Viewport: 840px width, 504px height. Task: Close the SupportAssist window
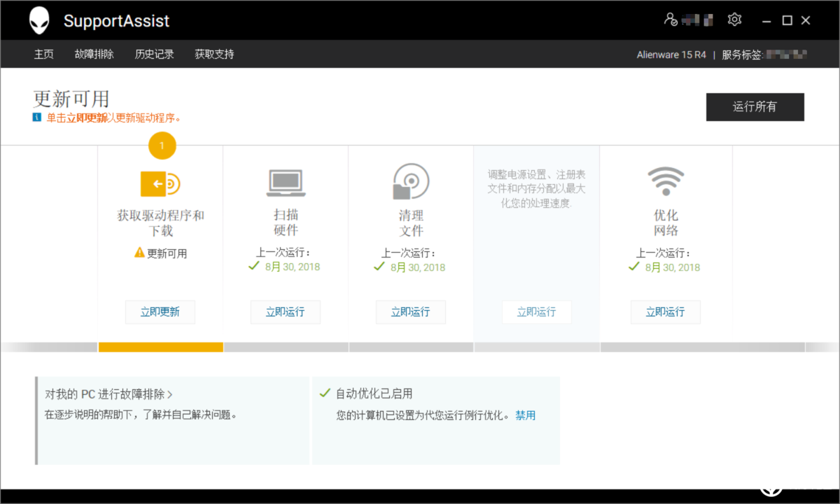(x=806, y=20)
